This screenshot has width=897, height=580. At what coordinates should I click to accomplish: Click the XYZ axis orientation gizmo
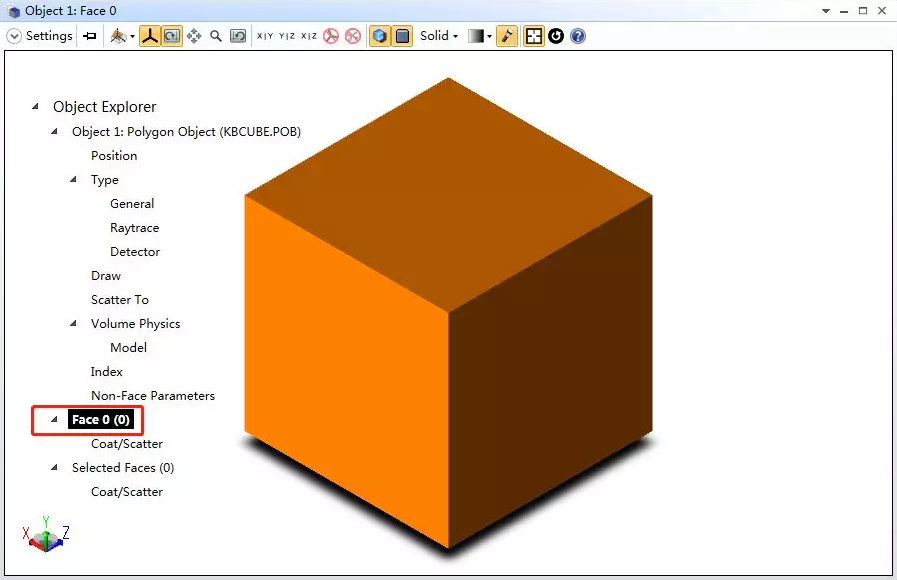click(x=46, y=534)
